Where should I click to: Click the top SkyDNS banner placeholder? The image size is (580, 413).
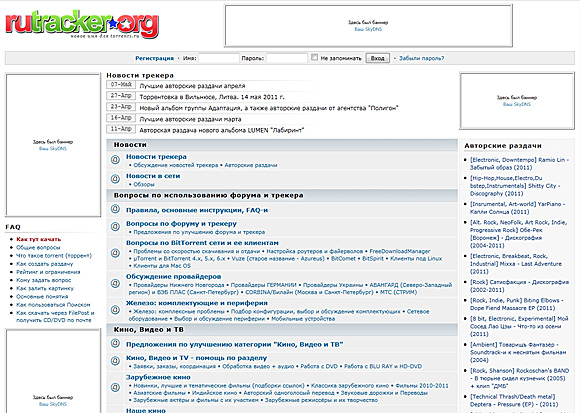coord(368,26)
